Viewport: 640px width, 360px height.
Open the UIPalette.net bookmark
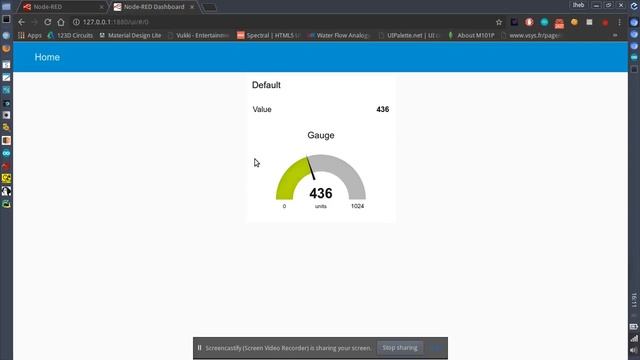coord(409,36)
